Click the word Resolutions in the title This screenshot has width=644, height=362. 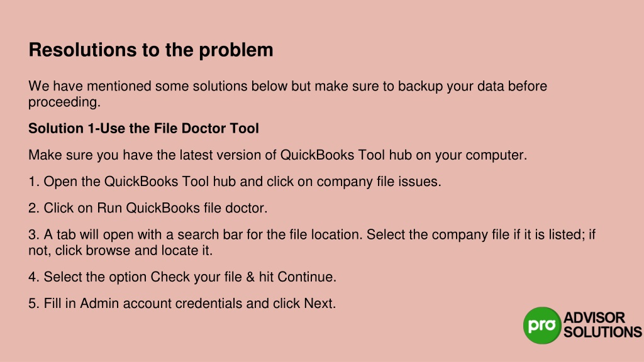82,50
